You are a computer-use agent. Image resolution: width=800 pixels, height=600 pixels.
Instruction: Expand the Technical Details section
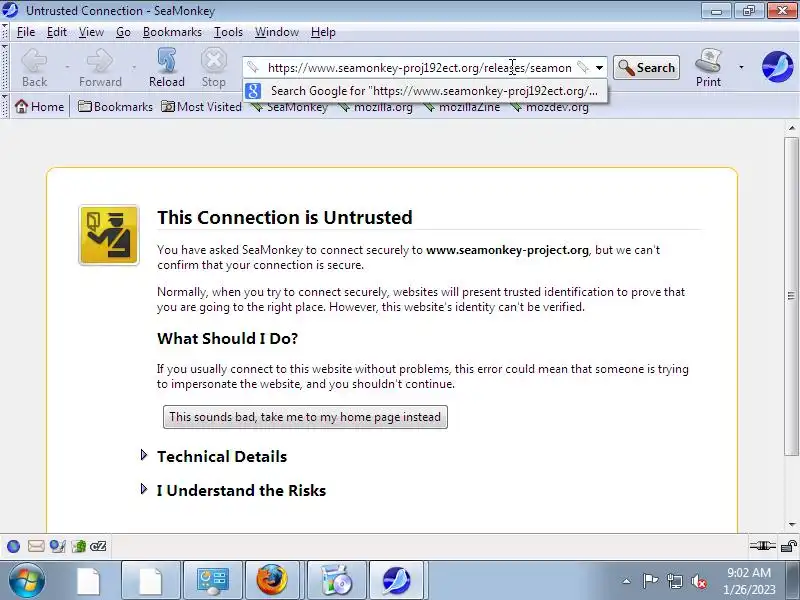(214, 456)
